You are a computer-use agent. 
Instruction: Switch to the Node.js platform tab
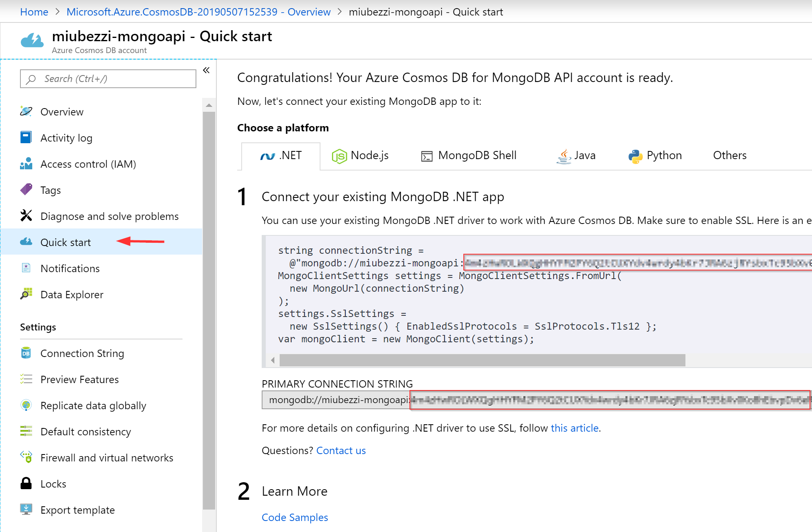pos(360,155)
